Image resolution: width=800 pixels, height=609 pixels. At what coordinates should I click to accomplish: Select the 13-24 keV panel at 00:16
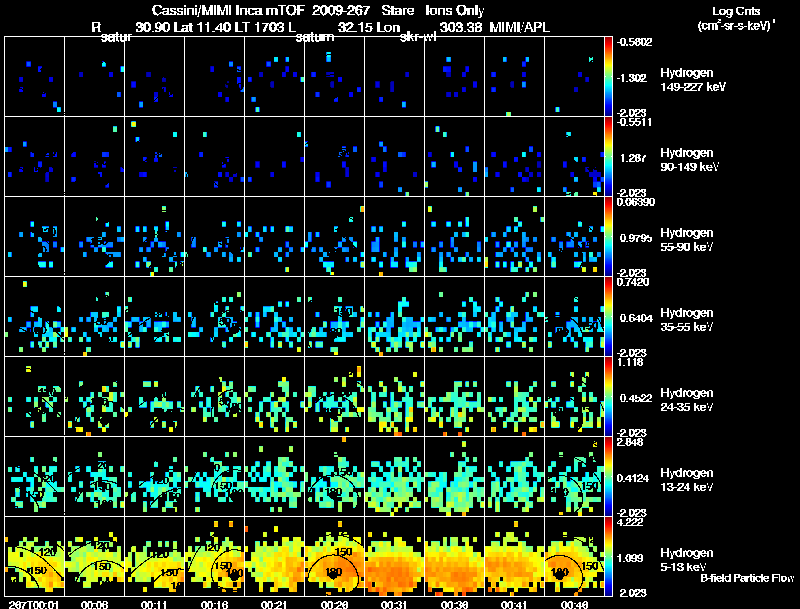point(214,476)
